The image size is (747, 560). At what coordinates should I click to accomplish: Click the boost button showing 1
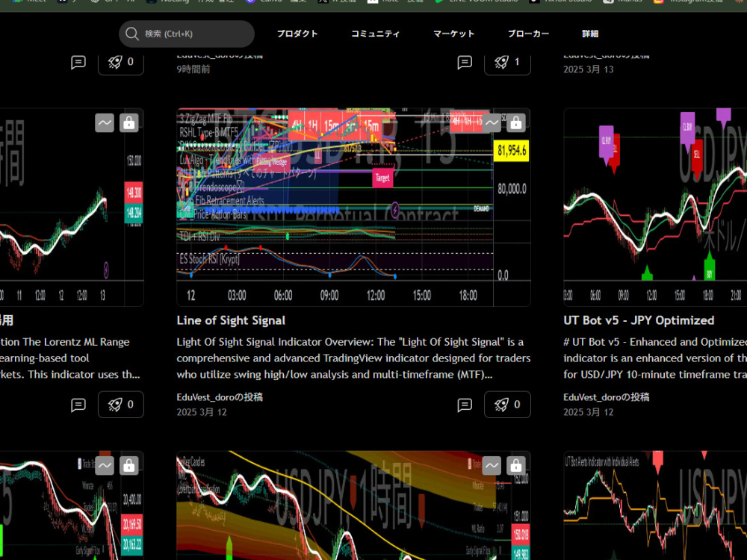[x=507, y=63]
